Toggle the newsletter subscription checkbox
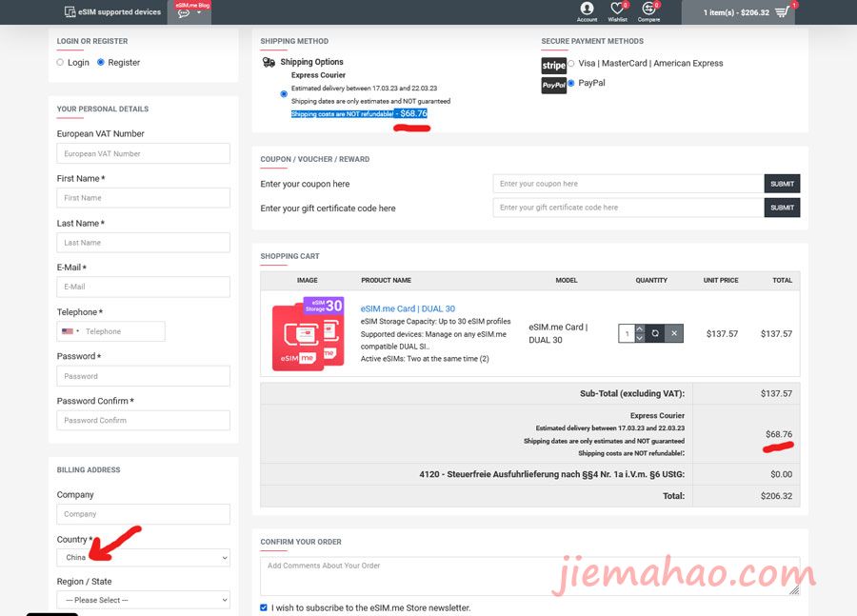 point(264,607)
